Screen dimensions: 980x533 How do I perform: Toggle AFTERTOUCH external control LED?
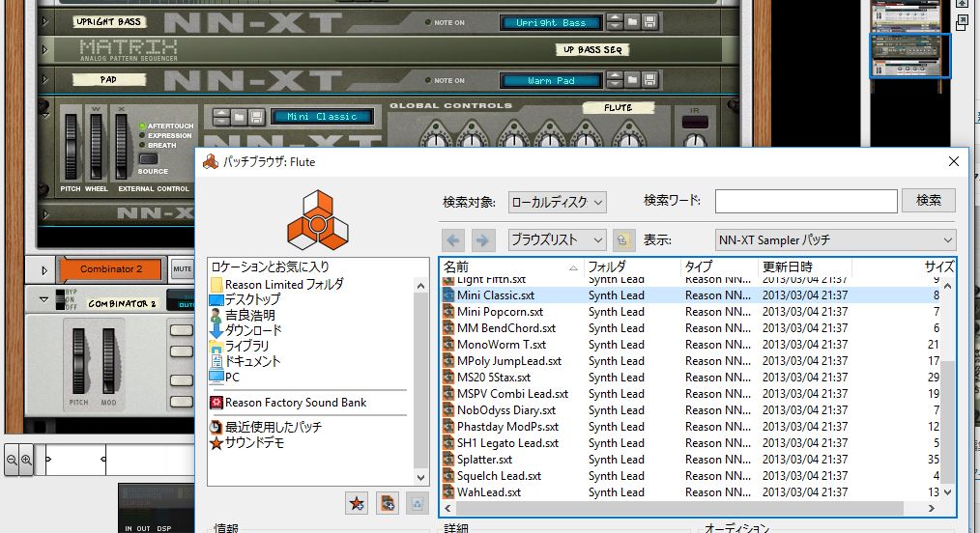142,126
